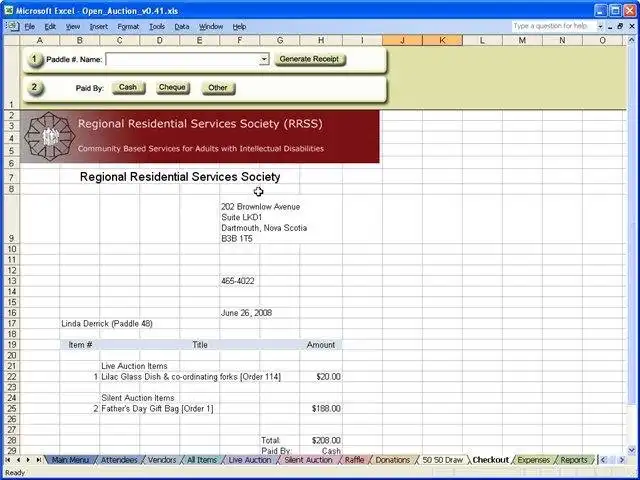Open the File menu
The image size is (640, 480).
(30, 27)
